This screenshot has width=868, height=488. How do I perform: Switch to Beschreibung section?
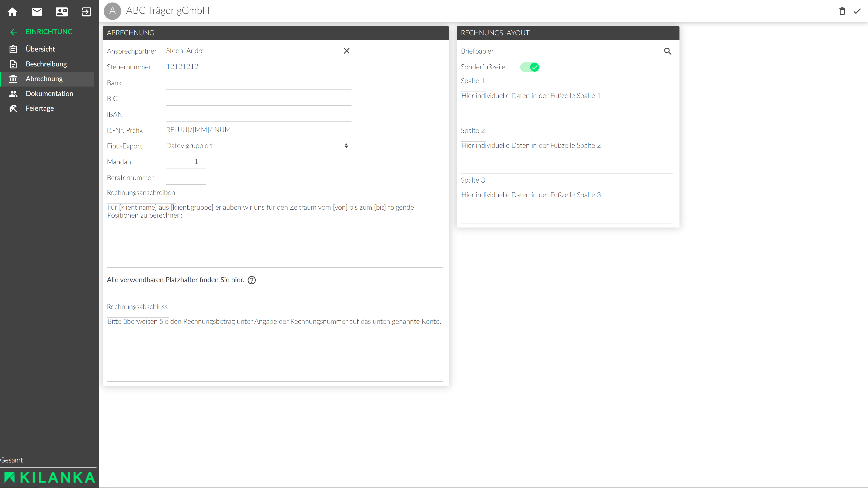coord(46,64)
